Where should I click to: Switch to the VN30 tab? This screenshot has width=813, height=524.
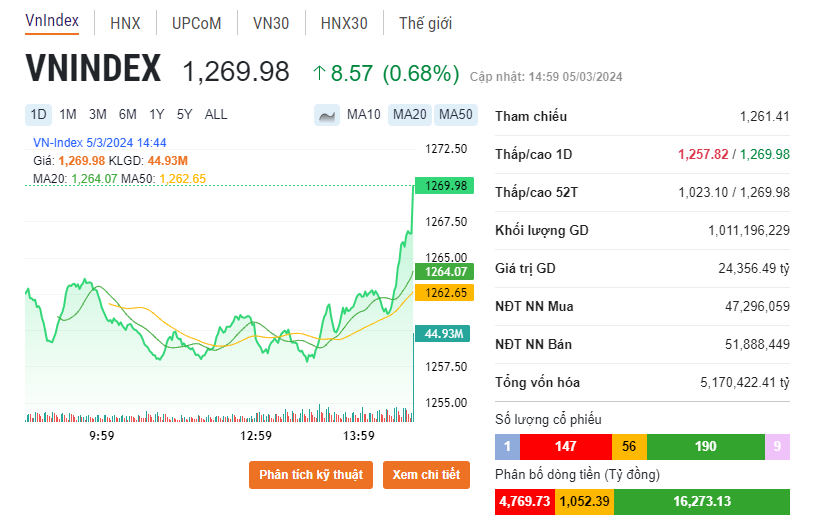click(271, 23)
